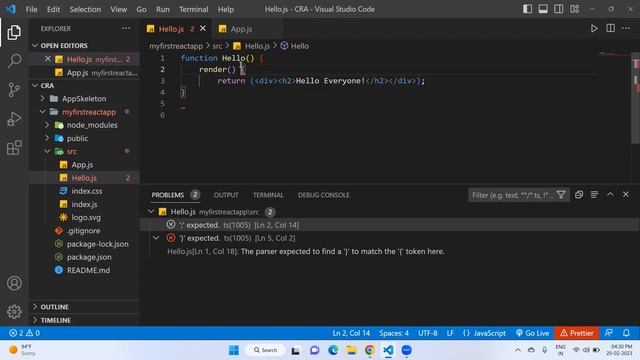This screenshot has width=640, height=360.
Task: Click Spaces: 4 indentation setting
Action: 394,333
